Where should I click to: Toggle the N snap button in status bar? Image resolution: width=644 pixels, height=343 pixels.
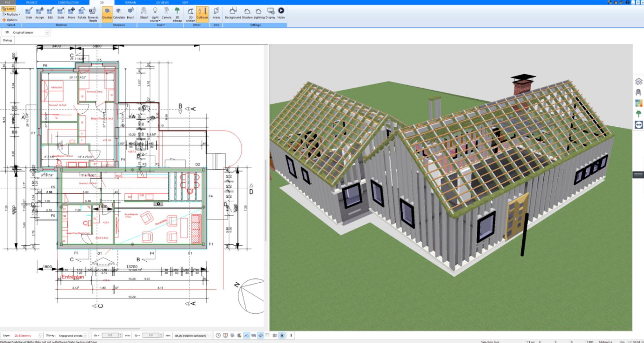click(x=282, y=336)
